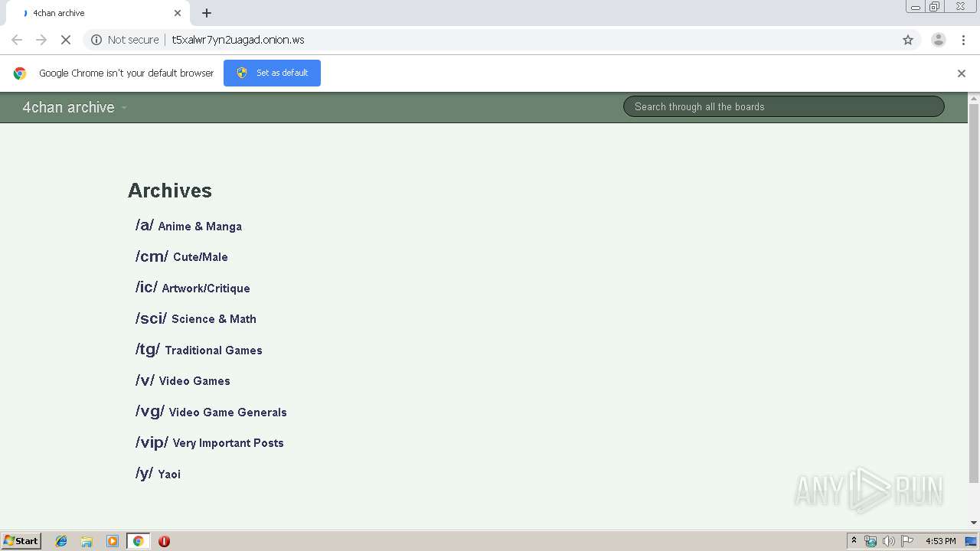
Task: Open the /sci/ Science & Math archive
Action: click(x=195, y=318)
